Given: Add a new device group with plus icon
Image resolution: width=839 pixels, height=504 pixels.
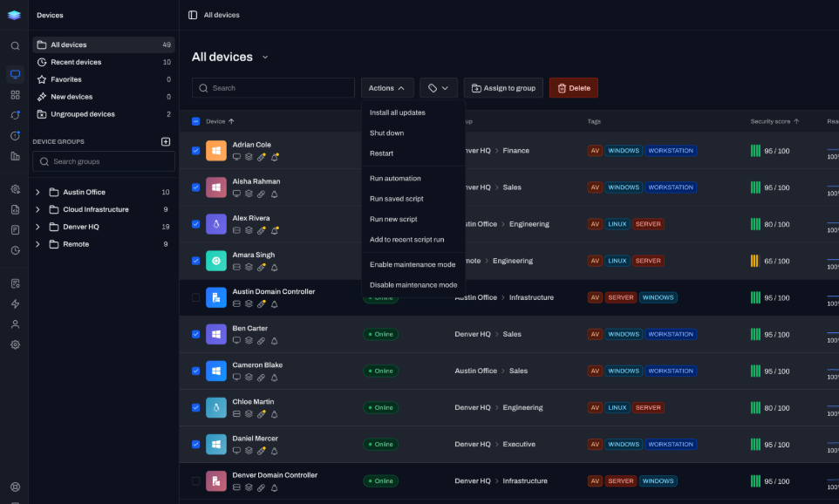Looking at the screenshot, I should pyautogui.click(x=166, y=142).
